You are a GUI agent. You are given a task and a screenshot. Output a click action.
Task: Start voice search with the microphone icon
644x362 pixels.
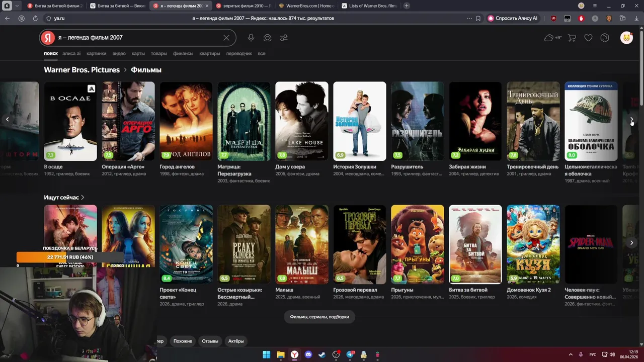[x=251, y=38]
